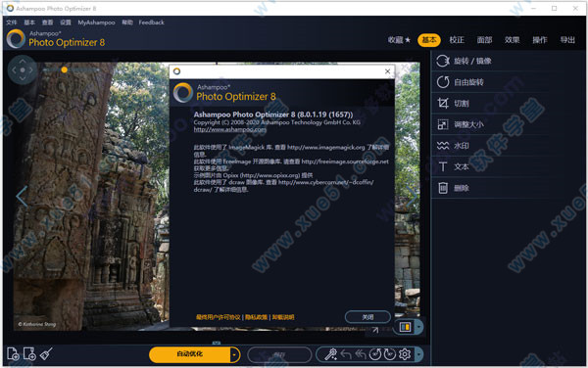
Task: Switch to the 导出 (Export) tab
Action: [567, 40]
